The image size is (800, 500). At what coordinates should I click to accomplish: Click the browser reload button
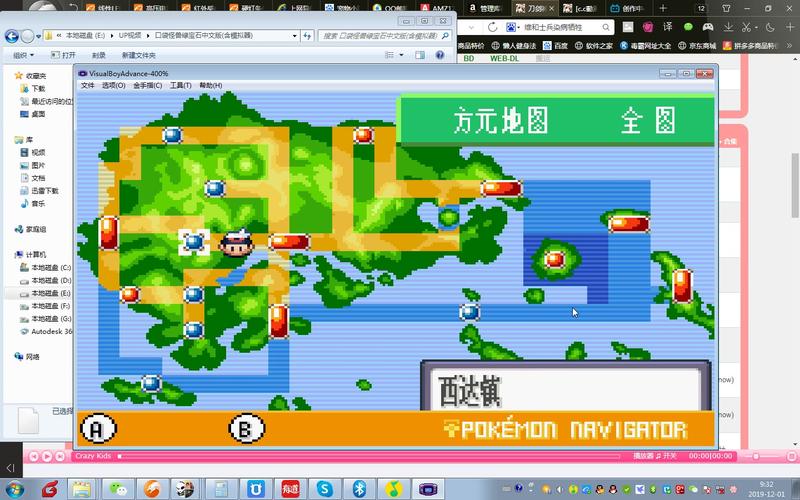pyautogui.click(x=492, y=27)
